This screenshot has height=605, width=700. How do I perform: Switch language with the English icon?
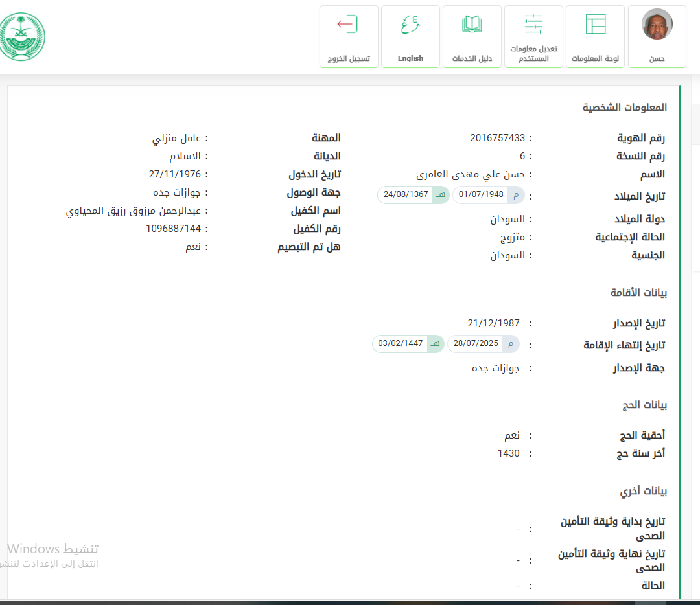click(410, 25)
